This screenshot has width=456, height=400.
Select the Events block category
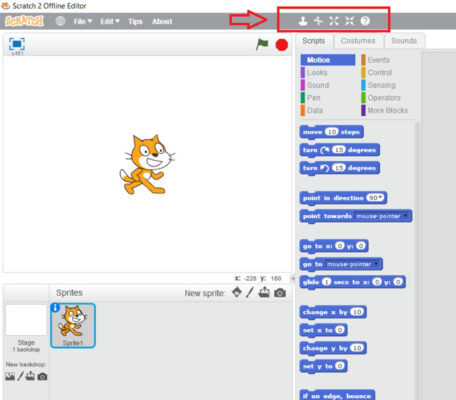379,60
